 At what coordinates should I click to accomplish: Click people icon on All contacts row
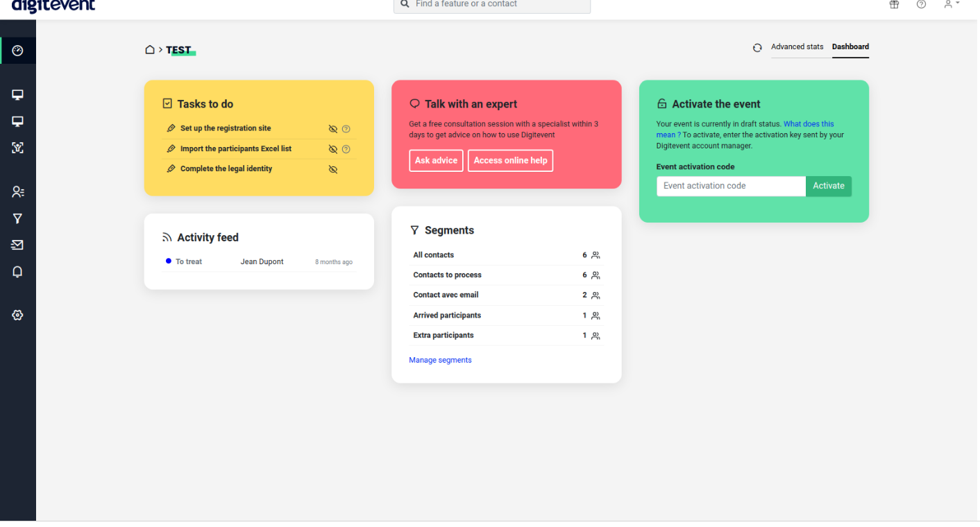595,255
